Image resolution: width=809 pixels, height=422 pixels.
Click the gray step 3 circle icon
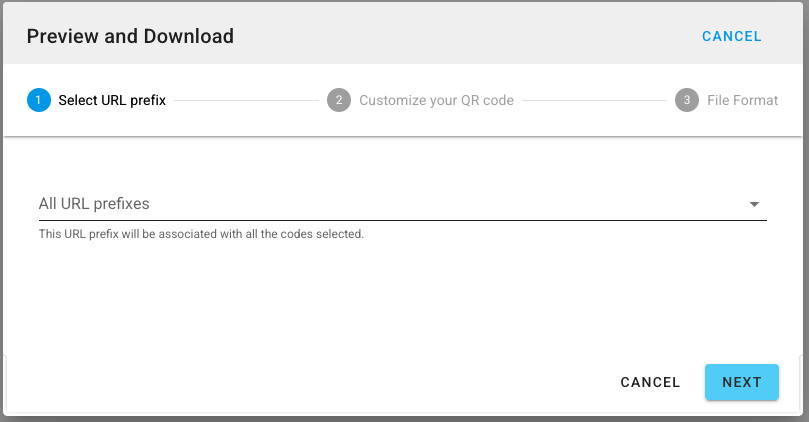[687, 100]
